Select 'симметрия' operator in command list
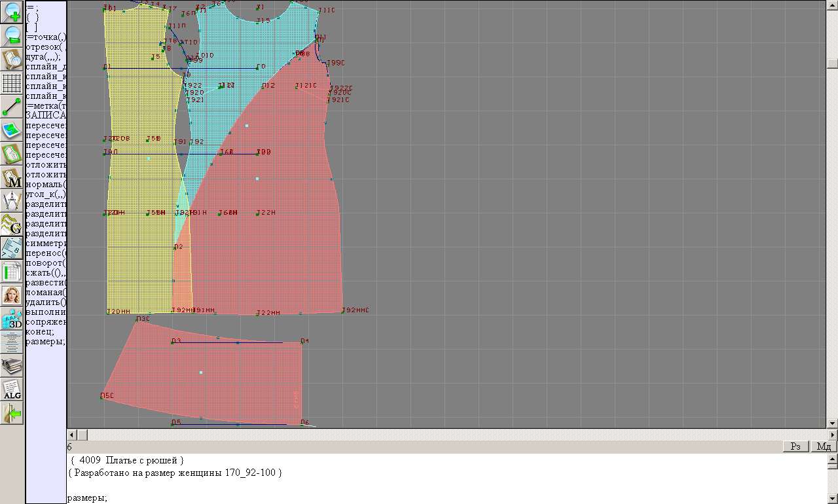 46,243
